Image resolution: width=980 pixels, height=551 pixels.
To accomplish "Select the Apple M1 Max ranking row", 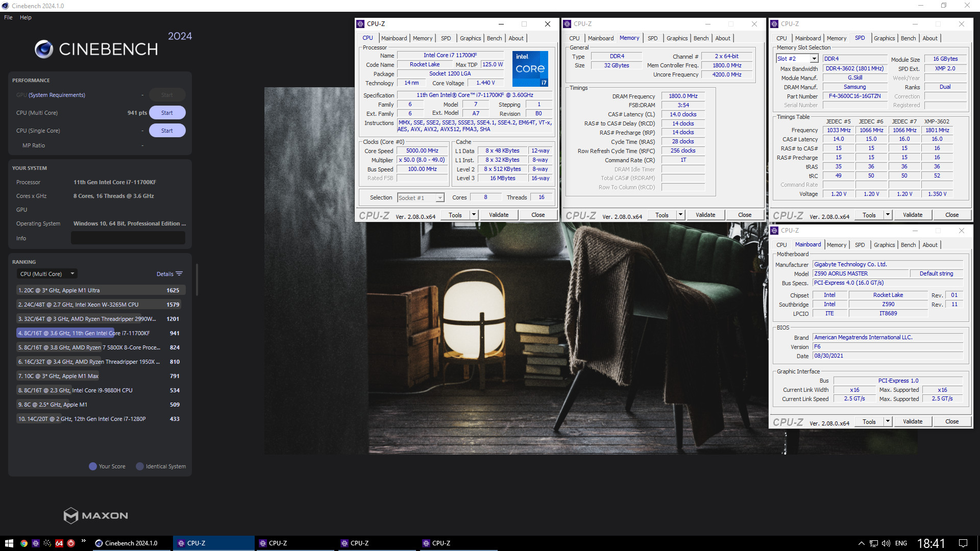I will coord(100,376).
